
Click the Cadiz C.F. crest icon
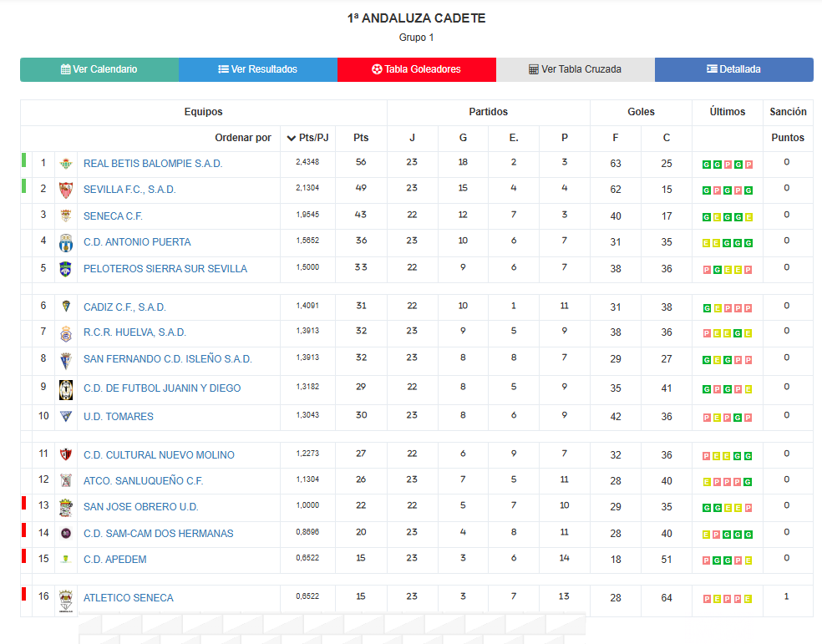pos(66,307)
